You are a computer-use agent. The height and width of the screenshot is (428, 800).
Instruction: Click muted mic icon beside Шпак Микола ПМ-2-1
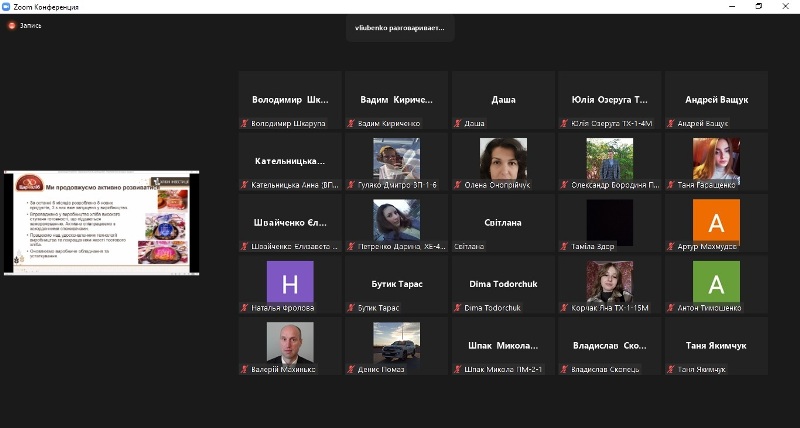[458, 369]
